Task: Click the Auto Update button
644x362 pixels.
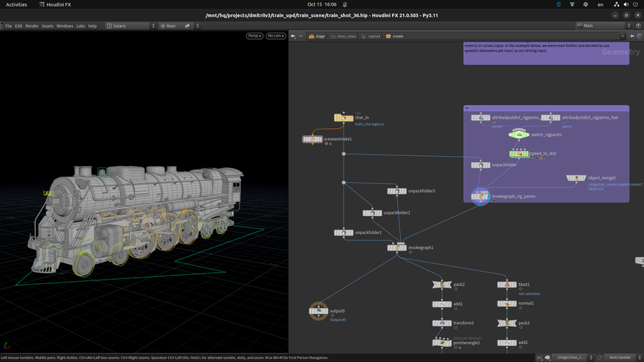Action: point(619,357)
